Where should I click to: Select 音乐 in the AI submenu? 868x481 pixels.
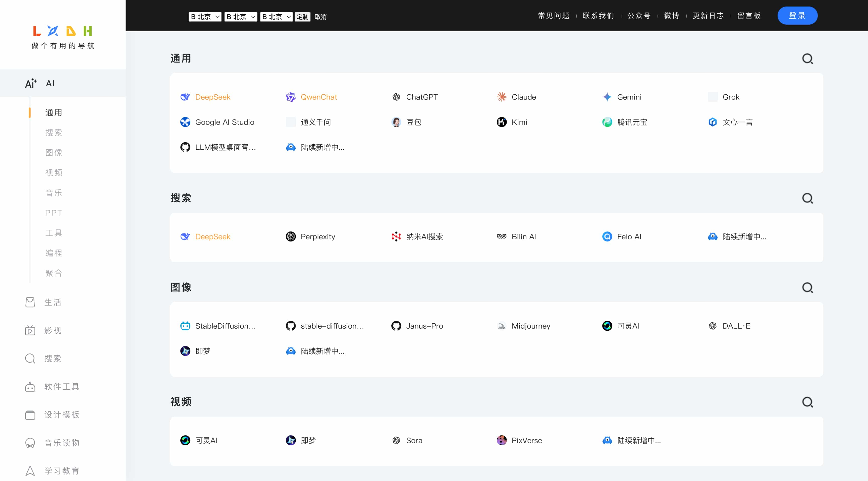[x=53, y=193]
